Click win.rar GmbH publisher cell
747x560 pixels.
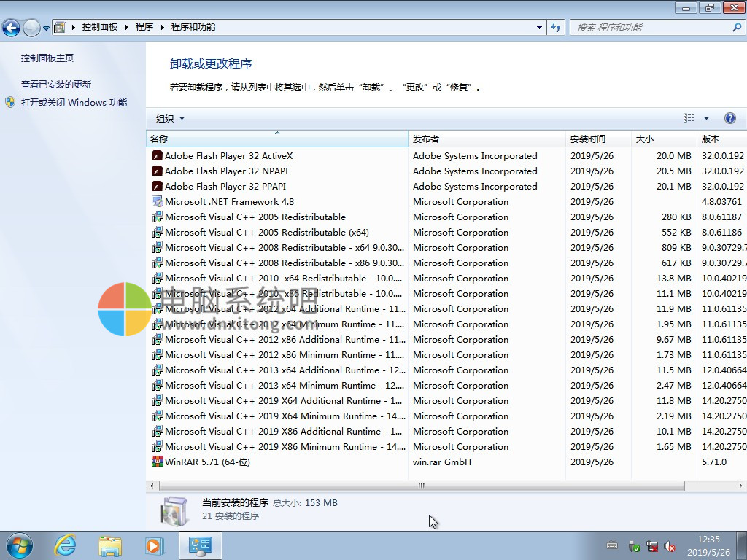(441, 462)
